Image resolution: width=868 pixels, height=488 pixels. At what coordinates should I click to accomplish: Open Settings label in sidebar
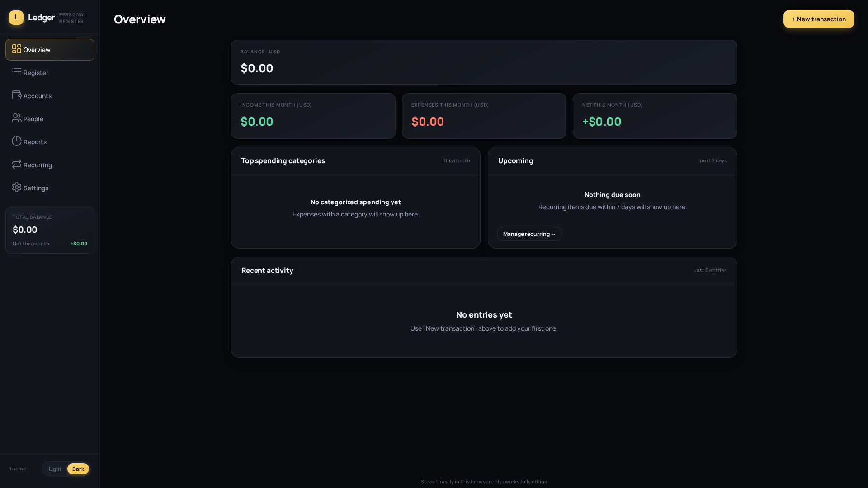click(x=36, y=188)
